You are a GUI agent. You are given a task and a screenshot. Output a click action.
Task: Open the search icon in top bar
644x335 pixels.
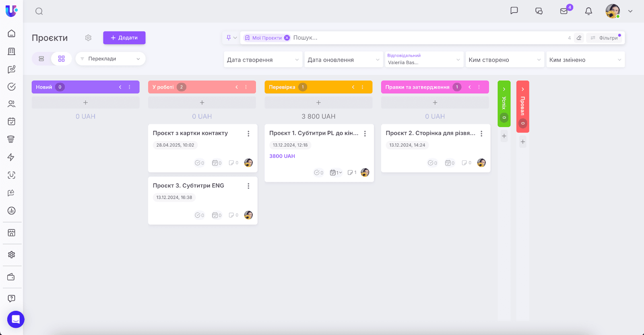(39, 11)
